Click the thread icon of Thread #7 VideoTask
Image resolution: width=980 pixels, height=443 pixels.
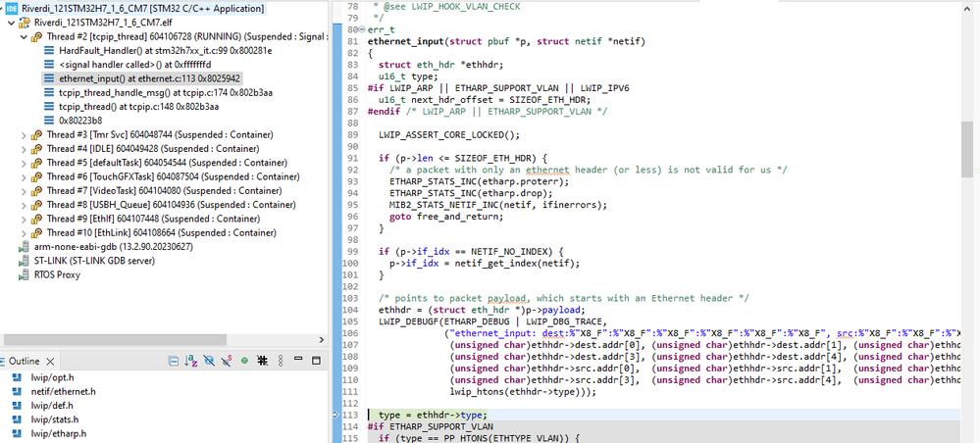coord(37,190)
